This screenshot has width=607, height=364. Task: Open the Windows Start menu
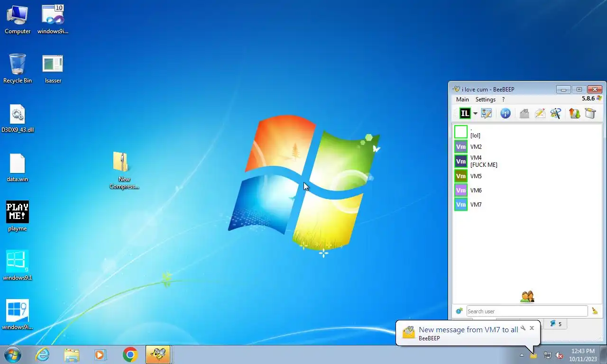(x=13, y=355)
